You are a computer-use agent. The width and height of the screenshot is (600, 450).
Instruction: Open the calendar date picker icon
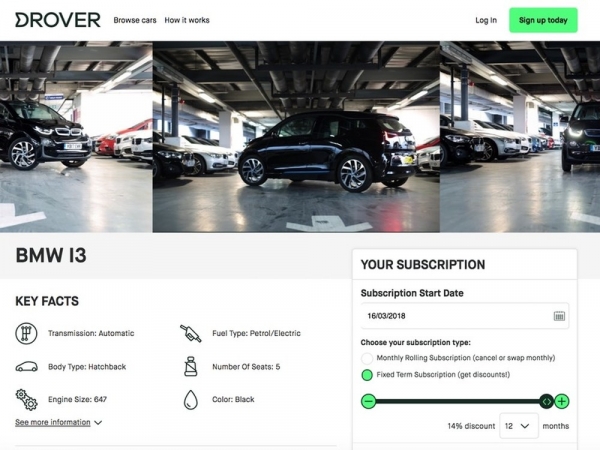pos(559,316)
